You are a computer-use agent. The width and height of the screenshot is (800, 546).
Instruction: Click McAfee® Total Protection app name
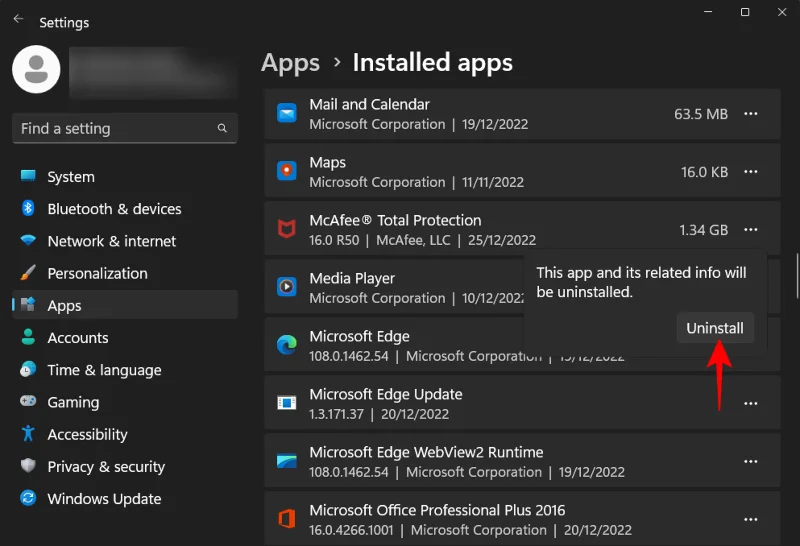pos(395,220)
